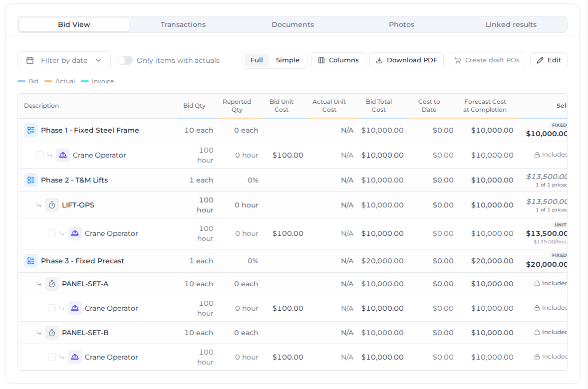Click the hard hat icon under PANEL-SET-B
Screen dimensions: 588x389
tap(75, 357)
